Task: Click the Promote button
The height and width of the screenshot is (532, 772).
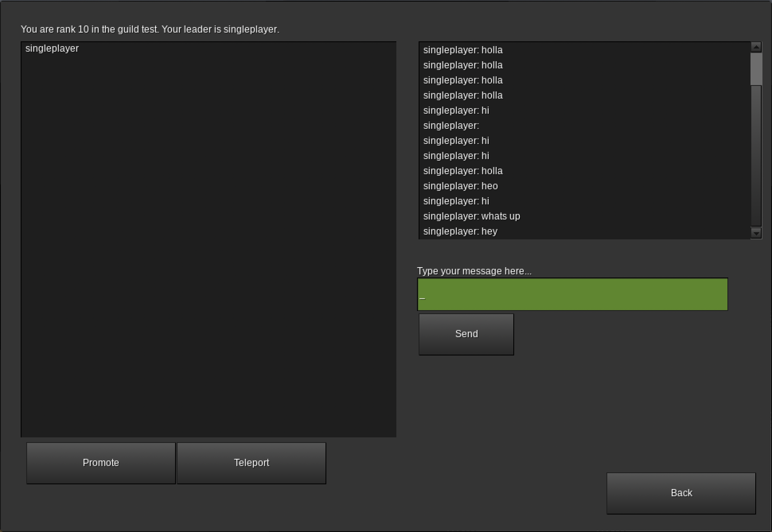Action: (x=101, y=463)
